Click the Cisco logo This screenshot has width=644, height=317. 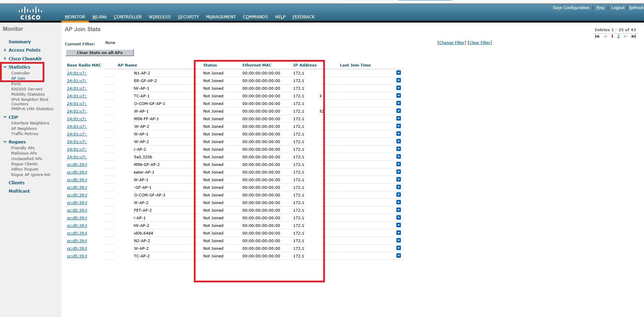click(31, 12)
